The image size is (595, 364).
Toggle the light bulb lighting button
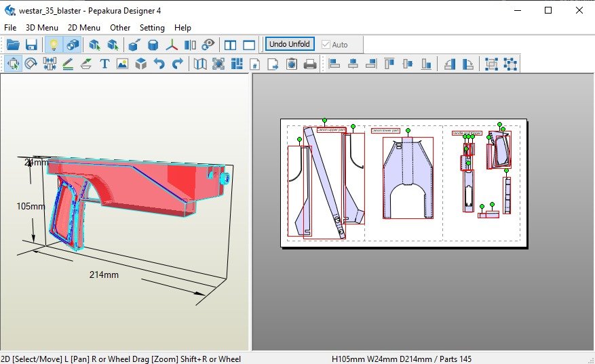click(x=54, y=45)
